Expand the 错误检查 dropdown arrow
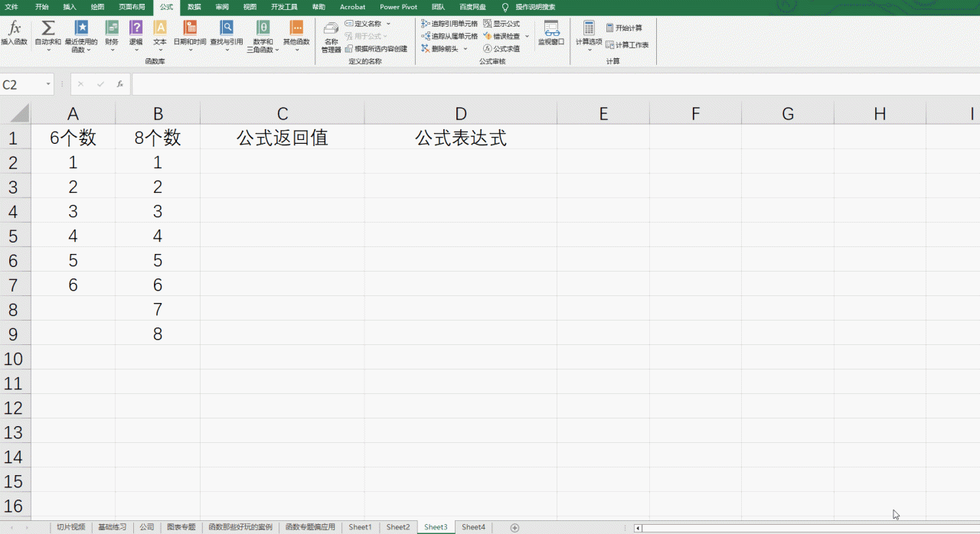Screen dimensions: 980x534 [527, 36]
